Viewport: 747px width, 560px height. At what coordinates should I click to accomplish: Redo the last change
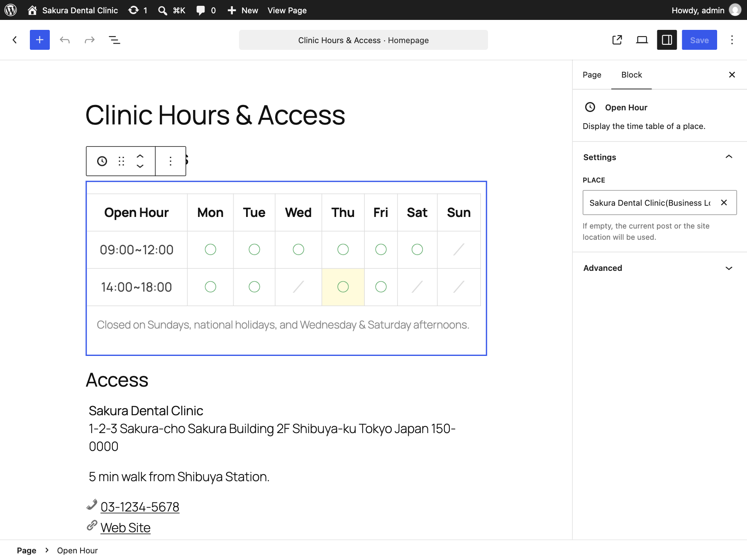pyautogui.click(x=90, y=40)
